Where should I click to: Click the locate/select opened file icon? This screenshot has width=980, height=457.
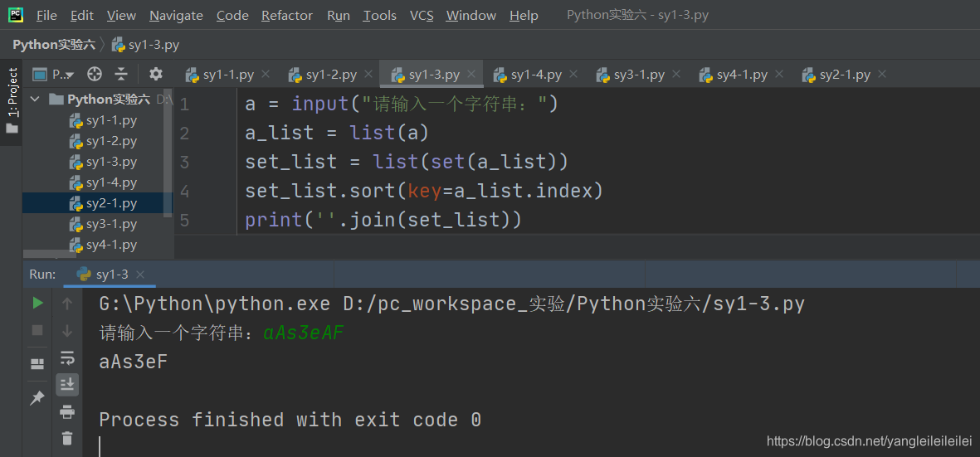click(x=95, y=75)
